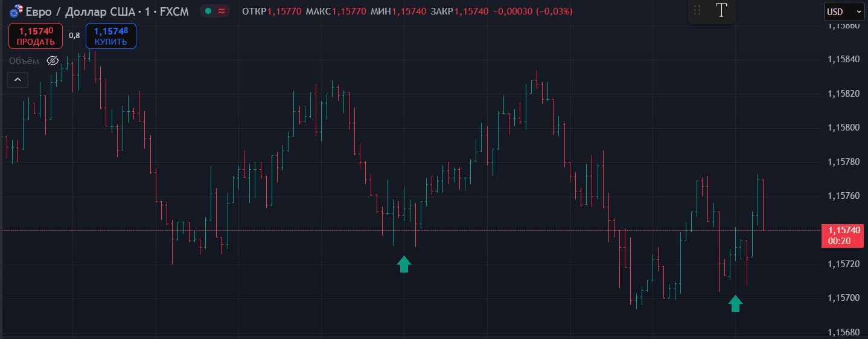Click the green market status dot
Viewport: 868px width, 339px height.
click(208, 11)
